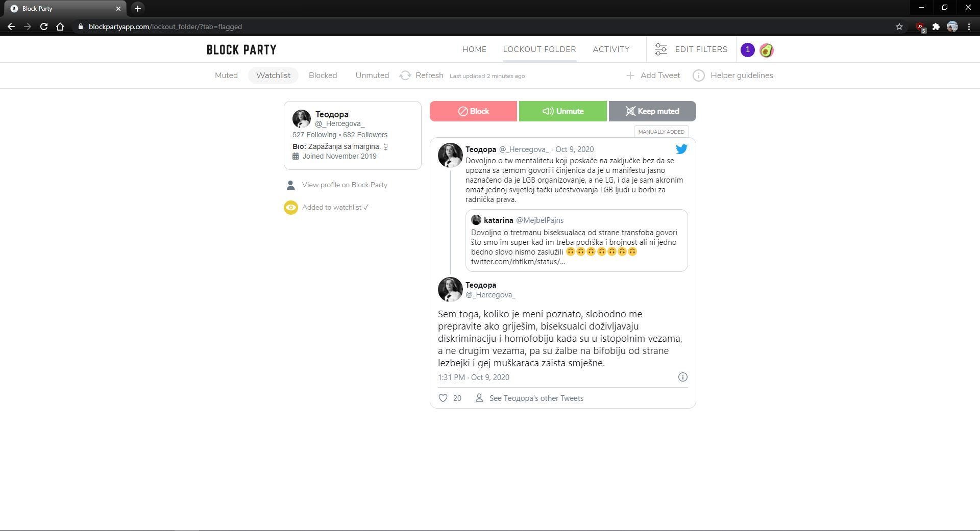This screenshot has height=531, width=980.
Task: Close the Block Party browser tab
Action: click(x=118, y=8)
